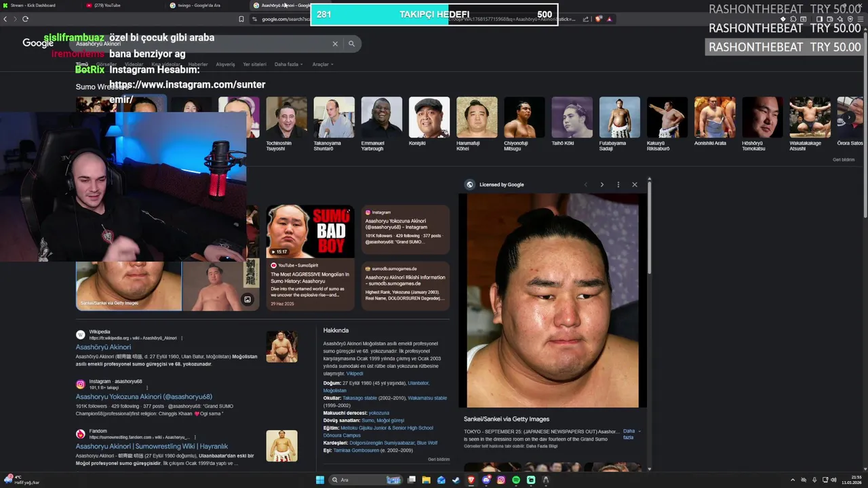
Task: Click Geri bildirim under knowledge panel
Action: tap(439, 459)
